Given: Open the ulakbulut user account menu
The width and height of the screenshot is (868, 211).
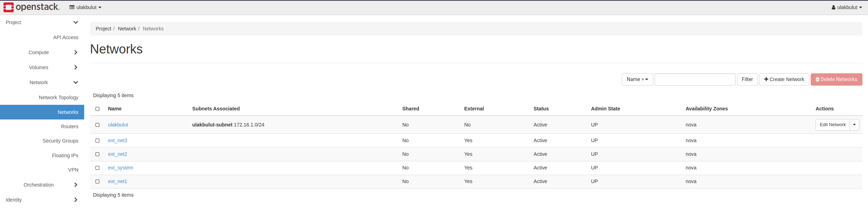Looking at the screenshot, I should tap(847, 7).
